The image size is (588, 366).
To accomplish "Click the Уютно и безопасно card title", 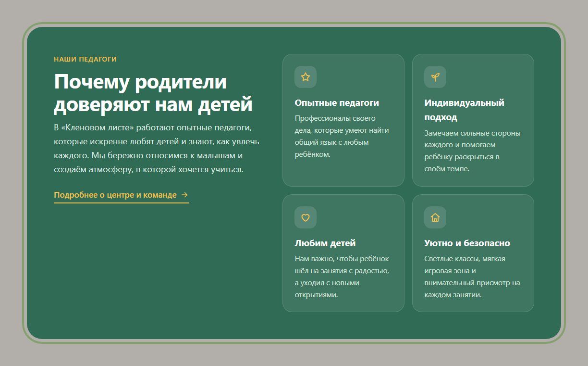I will (467, 243).
